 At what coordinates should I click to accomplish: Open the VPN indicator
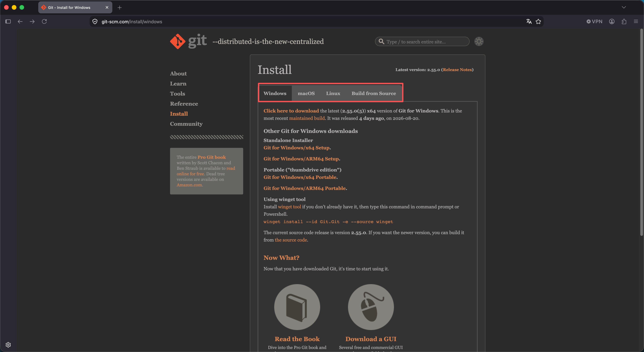pos(595,21)
